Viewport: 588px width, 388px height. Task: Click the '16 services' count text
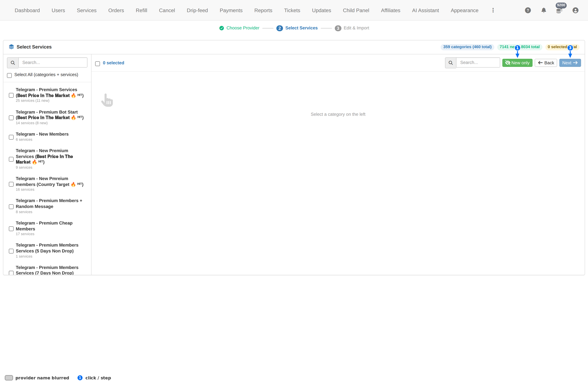[x=25, y=190]
